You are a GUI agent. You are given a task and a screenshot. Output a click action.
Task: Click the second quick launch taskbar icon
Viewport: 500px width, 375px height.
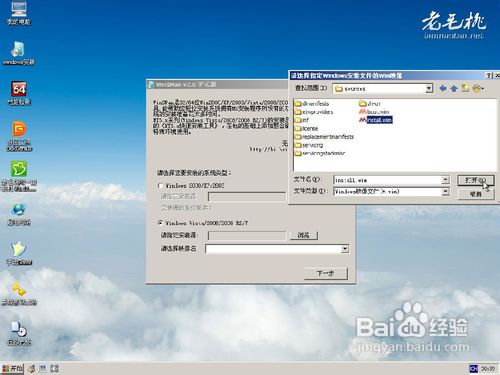[x=43, y=368]
